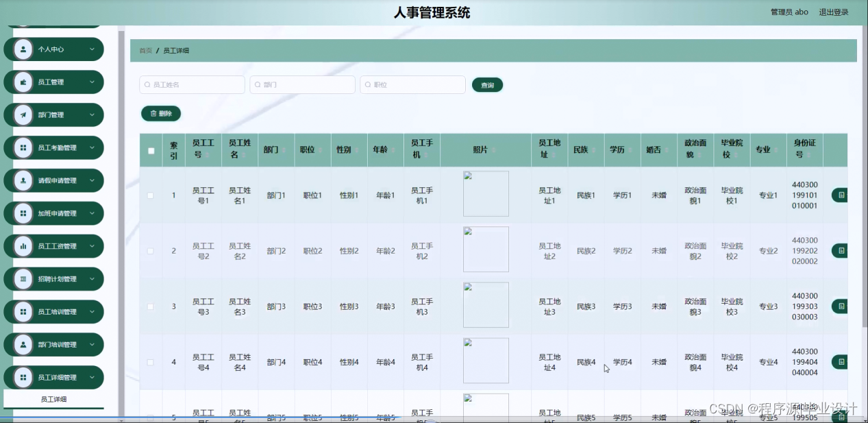
Task: Click the detail icon for row 3
Action: [840, 306]
